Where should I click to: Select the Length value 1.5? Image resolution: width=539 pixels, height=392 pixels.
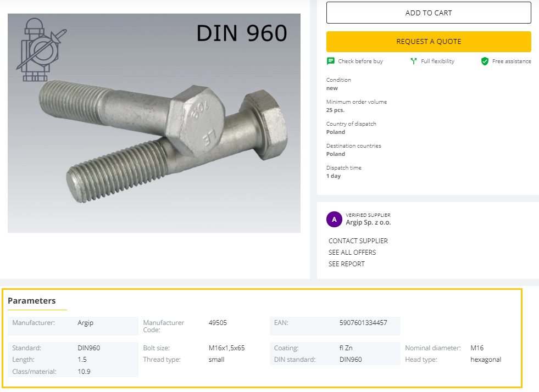tap(82, 360)
